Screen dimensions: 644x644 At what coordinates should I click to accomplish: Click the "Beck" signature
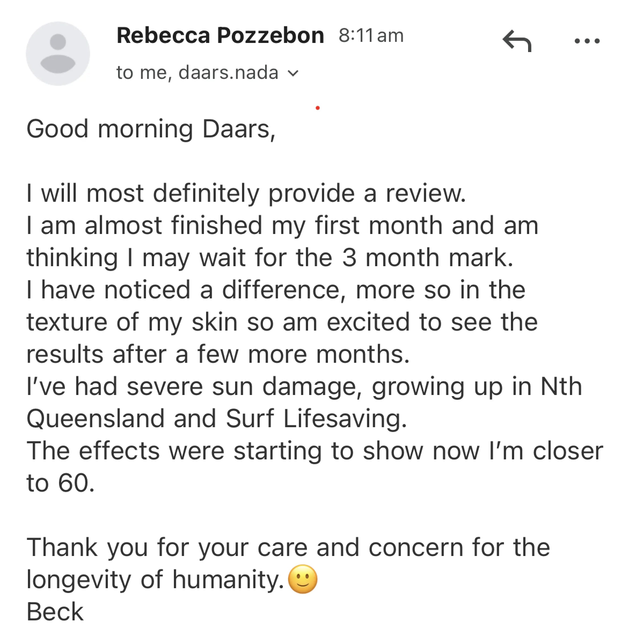(x=55, y=612)
